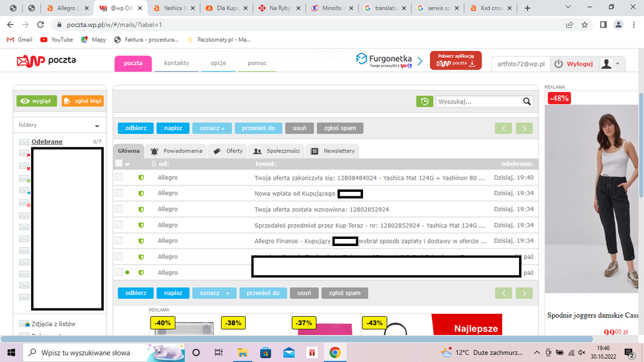Expand the 'foldery' dropdown arrow

[x=97, y=126]
